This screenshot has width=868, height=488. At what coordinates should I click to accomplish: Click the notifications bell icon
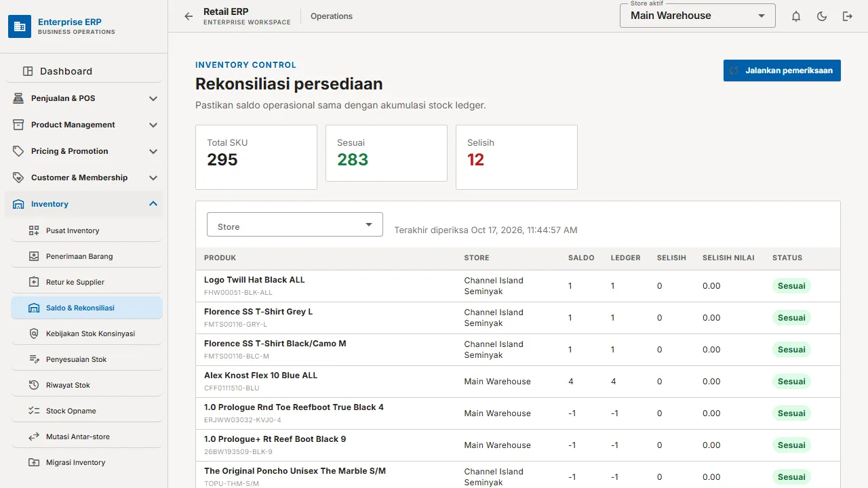click(x=796, y=16)
